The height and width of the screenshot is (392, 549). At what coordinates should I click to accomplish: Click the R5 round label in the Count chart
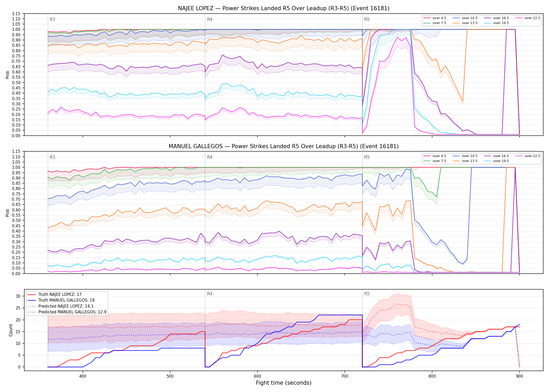[x=367, y=294]
